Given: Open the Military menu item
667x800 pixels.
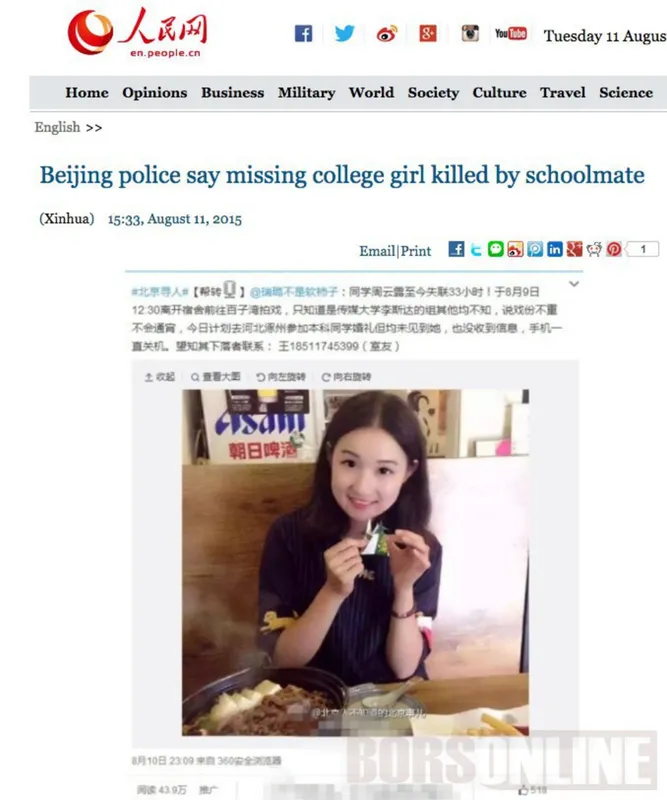Looking at the screenshot, I should click(x=306, y=93).
